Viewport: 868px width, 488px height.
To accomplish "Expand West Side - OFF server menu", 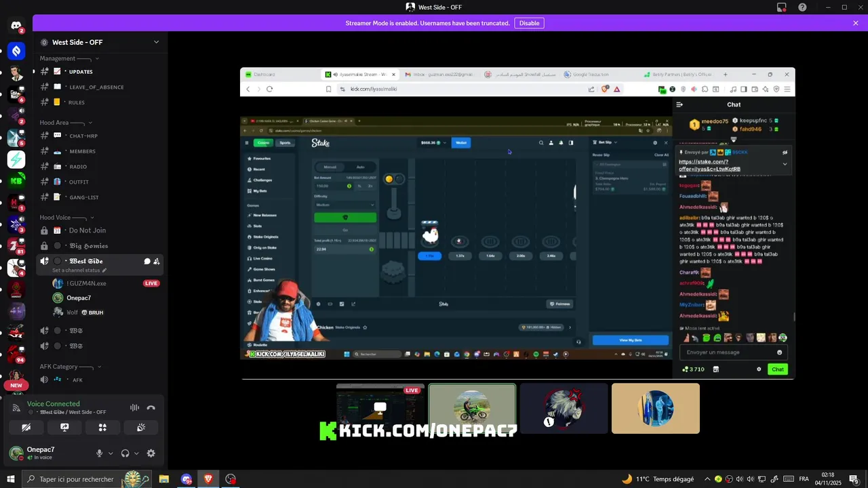I will click(x=156, y=42).
